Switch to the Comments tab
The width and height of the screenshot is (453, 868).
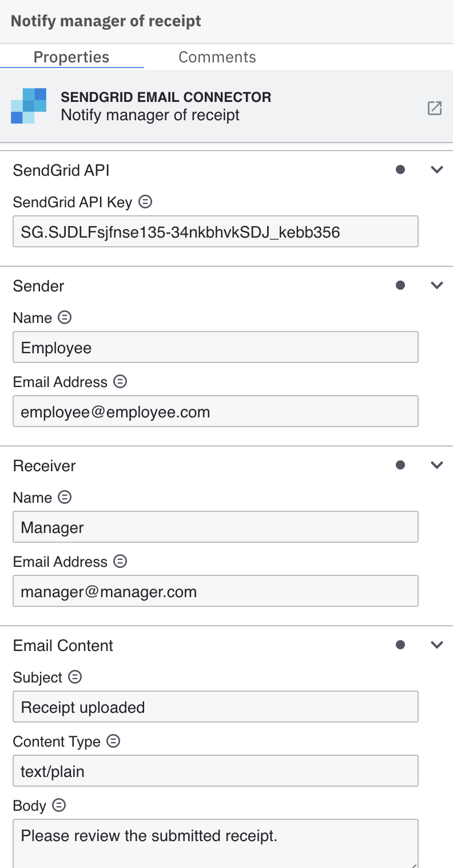217,57
